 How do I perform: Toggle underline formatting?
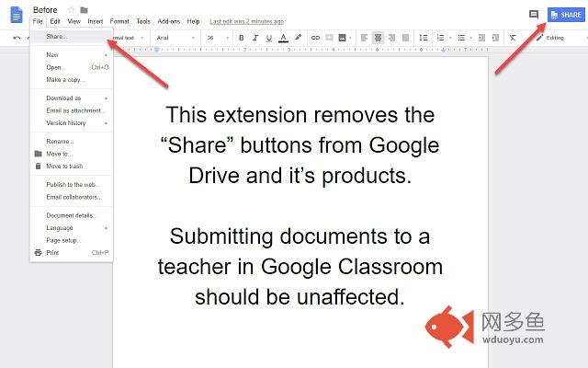pyautogui.click(x=269, y=38)
